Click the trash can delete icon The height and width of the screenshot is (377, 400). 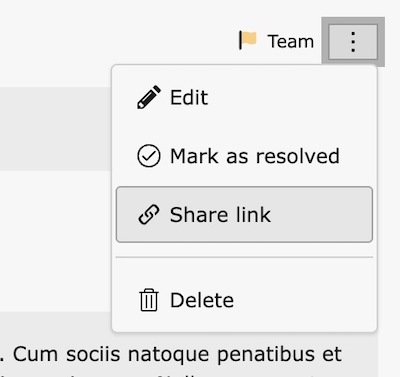(x=149, y=300)
